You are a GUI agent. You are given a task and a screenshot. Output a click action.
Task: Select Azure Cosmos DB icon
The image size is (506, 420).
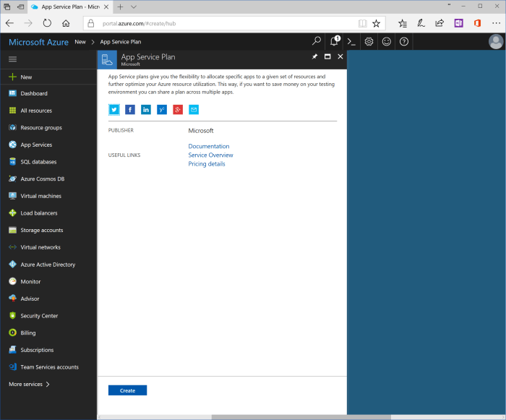coord(12,179)
